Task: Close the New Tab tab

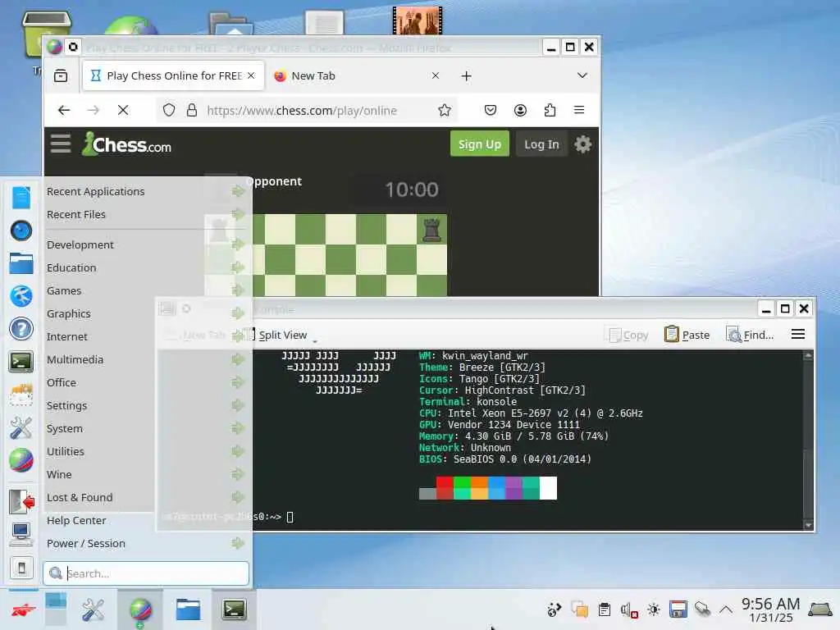Action: tap(436, 75)
